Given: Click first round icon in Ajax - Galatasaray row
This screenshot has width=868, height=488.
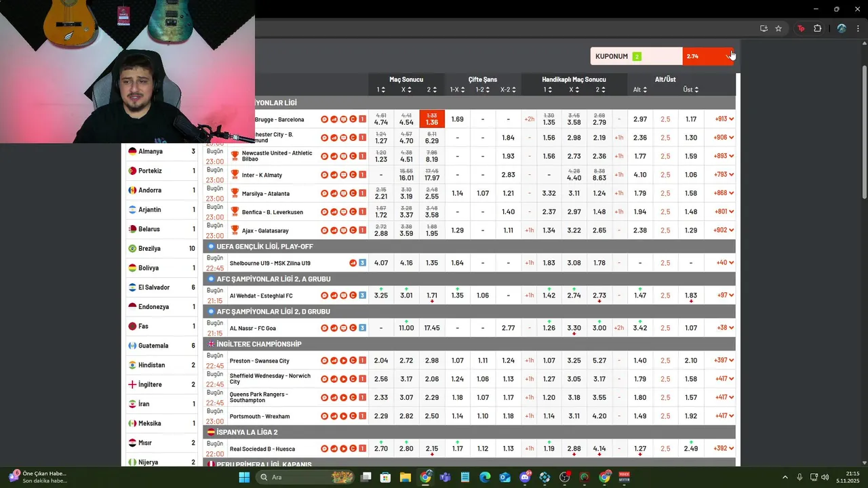Looking at the screenshot, I should 325,231.
